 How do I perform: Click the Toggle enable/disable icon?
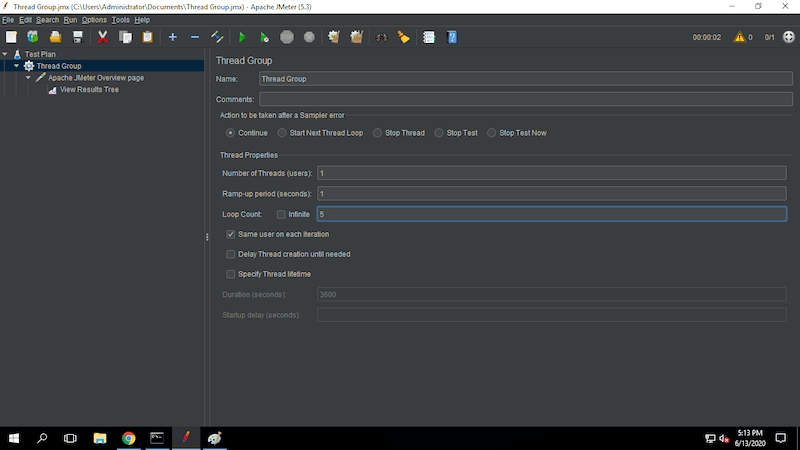pyautogui.click(x=217, y=37)
